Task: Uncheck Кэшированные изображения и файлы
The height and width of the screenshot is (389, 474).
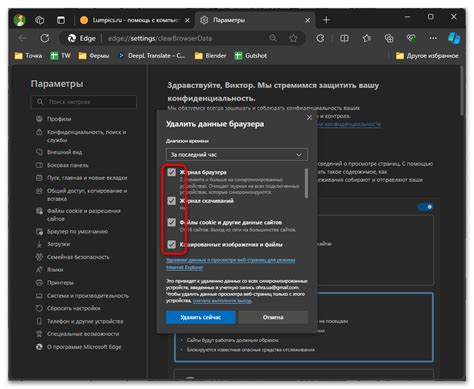Action: 171,244
